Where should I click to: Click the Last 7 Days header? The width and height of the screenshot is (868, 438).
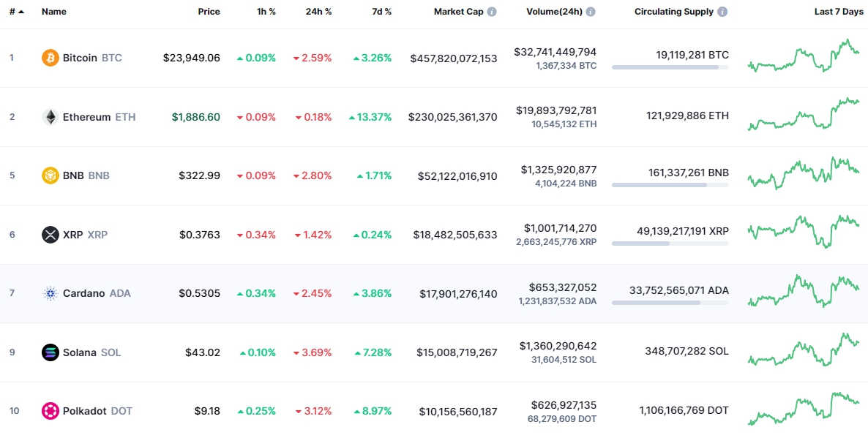point(838,12)
